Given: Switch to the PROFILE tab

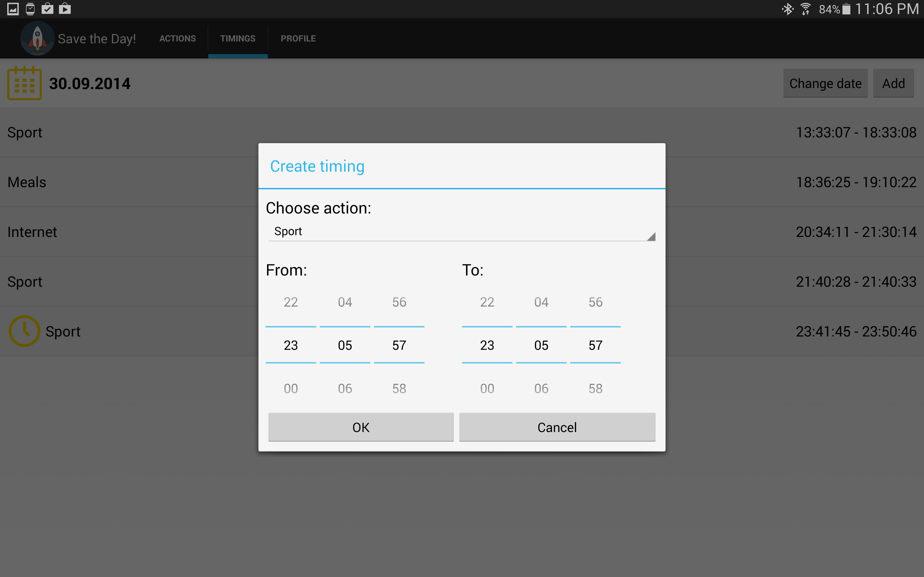Looking at the screenshot, I should pyautogui.click(x=298, y=39).
